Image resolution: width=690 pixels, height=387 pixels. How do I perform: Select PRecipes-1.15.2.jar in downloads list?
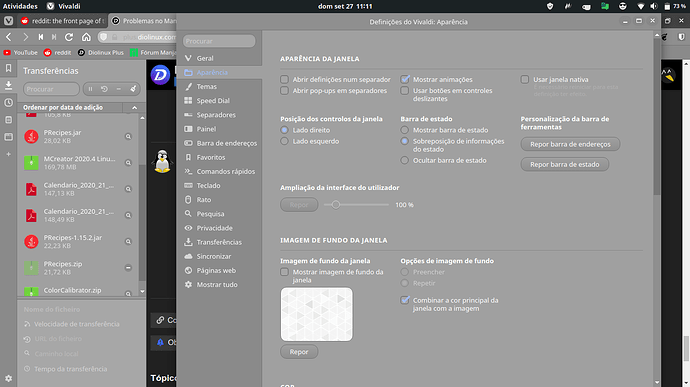(x=79, y=241)
